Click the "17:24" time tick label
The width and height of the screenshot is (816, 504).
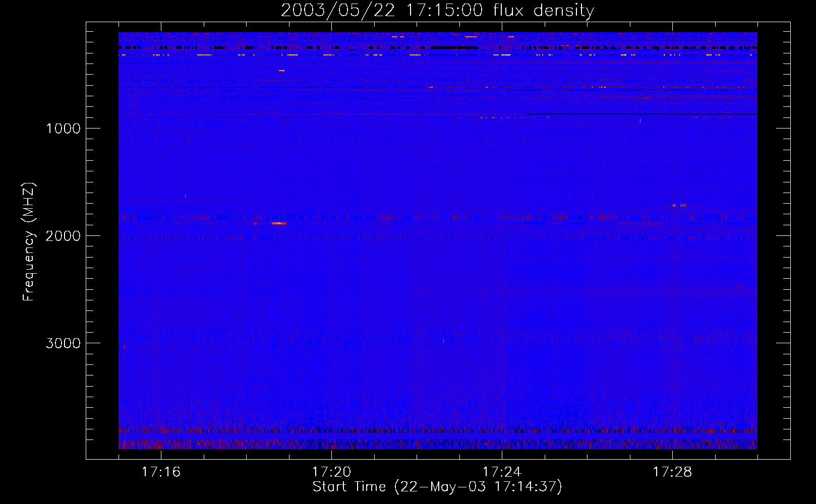502,472
